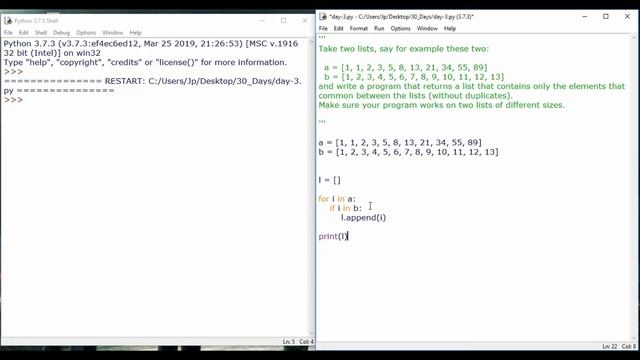Click 'Col: 8' in editor status bar
This screenshot has width=640, height=360.
[629, 347]
